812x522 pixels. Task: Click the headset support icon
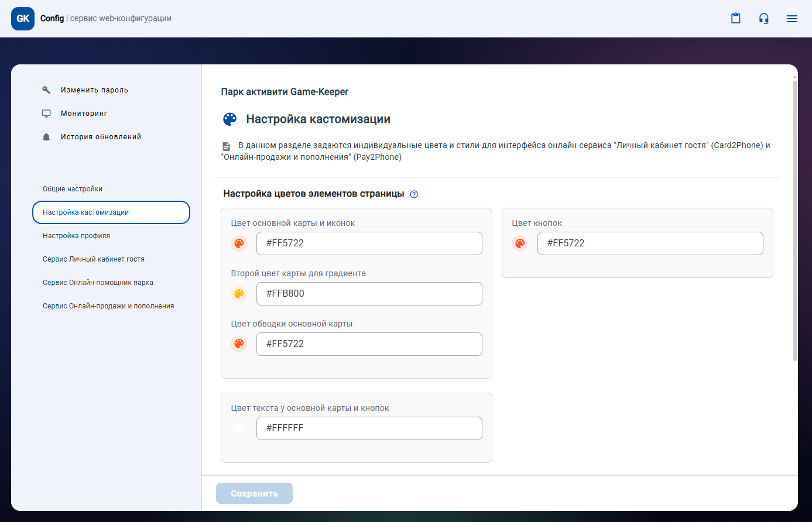[x=763, y=19]
